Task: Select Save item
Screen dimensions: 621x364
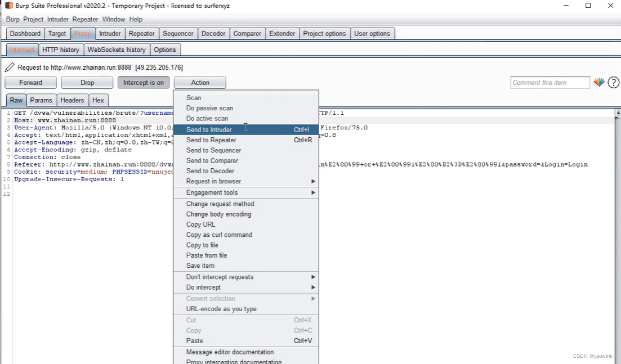Action: pos(246,266)
